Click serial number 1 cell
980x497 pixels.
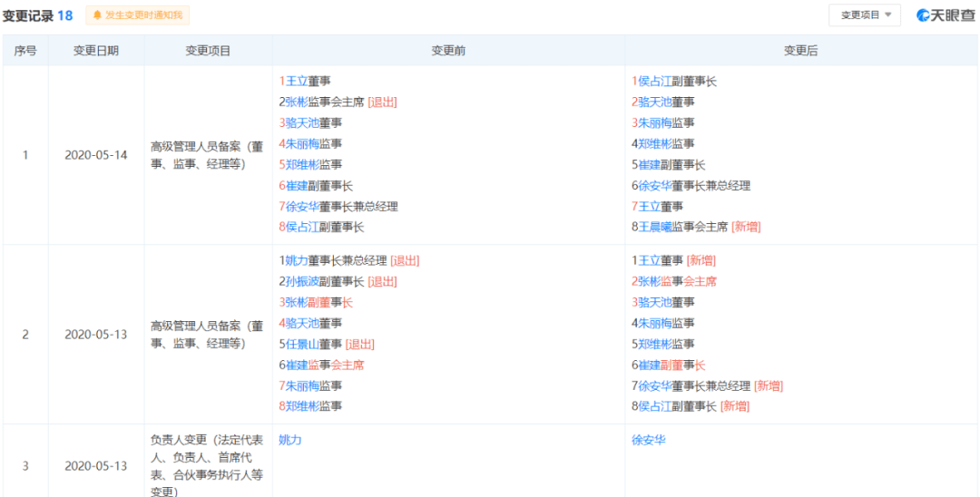pyautogui.click(x=25, y=155)
